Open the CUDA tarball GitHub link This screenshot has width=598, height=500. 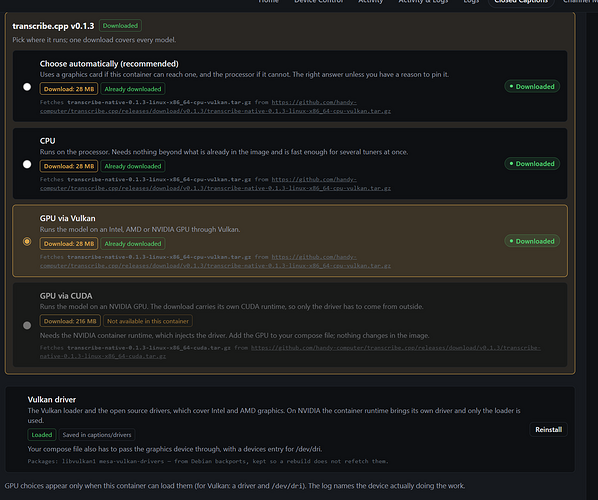290,352
